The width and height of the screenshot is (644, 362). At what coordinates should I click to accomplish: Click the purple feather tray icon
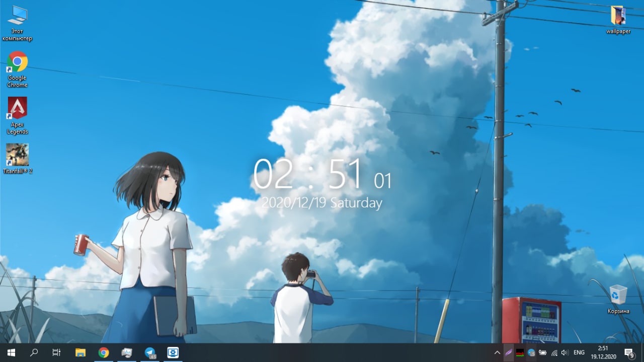point(509,352)
